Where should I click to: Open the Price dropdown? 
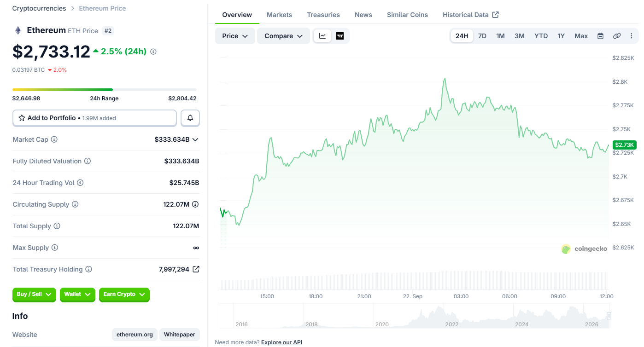click(x=235, y=36)
